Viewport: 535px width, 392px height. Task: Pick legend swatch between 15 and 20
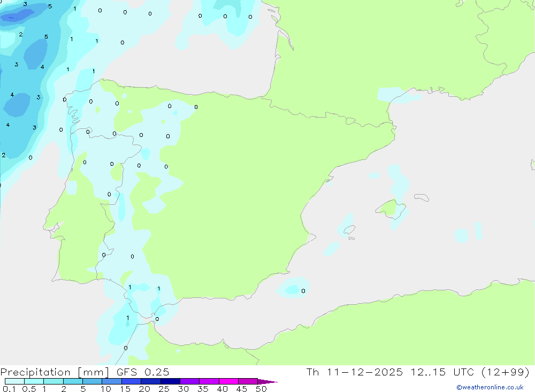coord(131,381)
